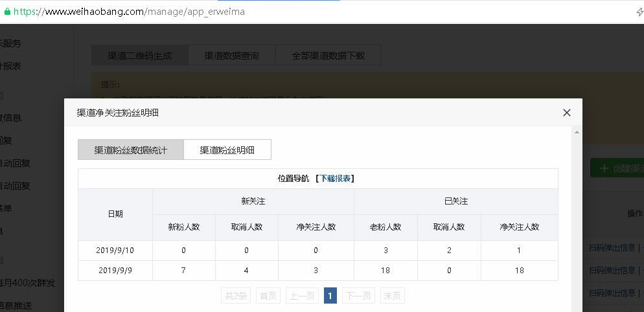644x312 pixels.
Task: Click the green lock icon in address bar
Action: [x=6, y=12]
